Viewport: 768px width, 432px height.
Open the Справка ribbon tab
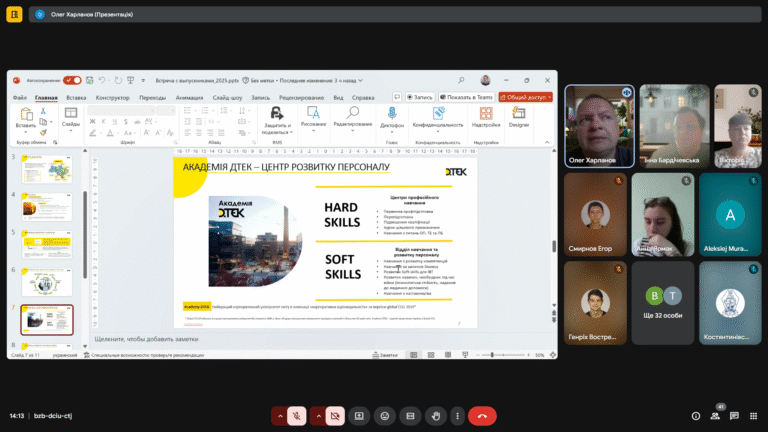(363, 97)
